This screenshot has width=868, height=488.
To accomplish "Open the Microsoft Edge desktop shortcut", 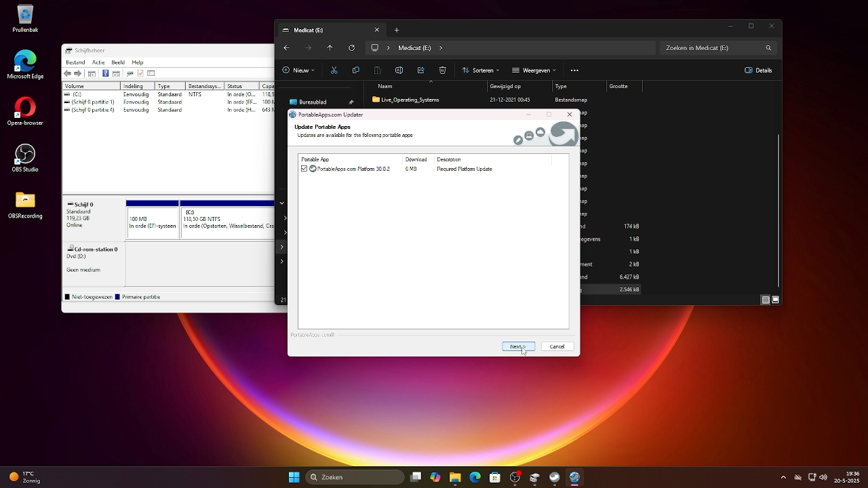I will (25, 64).
